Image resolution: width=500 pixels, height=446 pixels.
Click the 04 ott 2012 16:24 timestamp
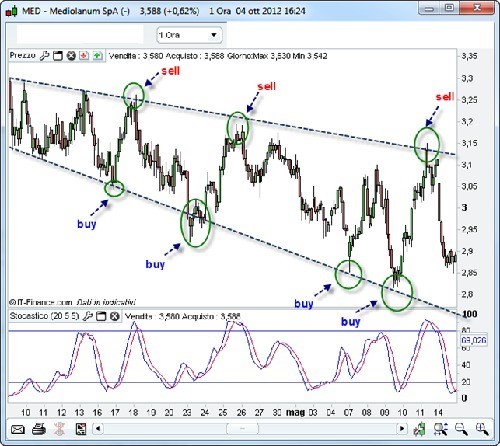click(x=270, y=11)
